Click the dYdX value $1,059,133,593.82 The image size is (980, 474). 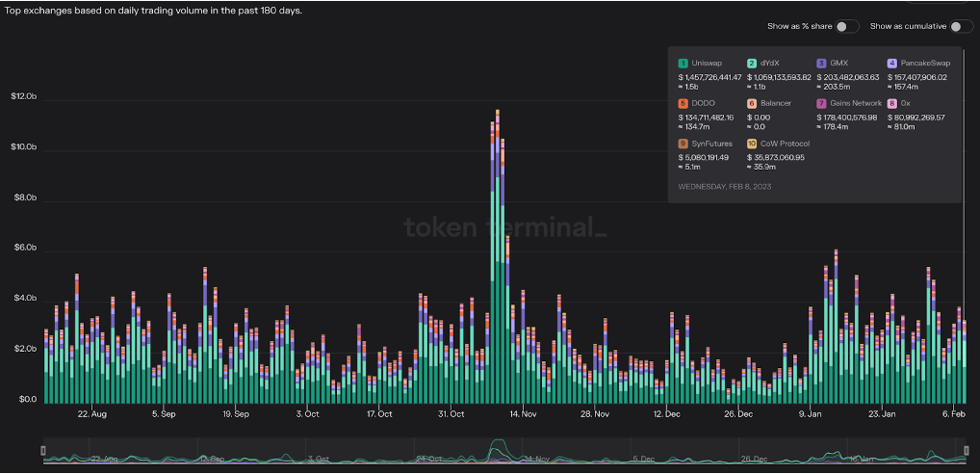pos(780,77)
